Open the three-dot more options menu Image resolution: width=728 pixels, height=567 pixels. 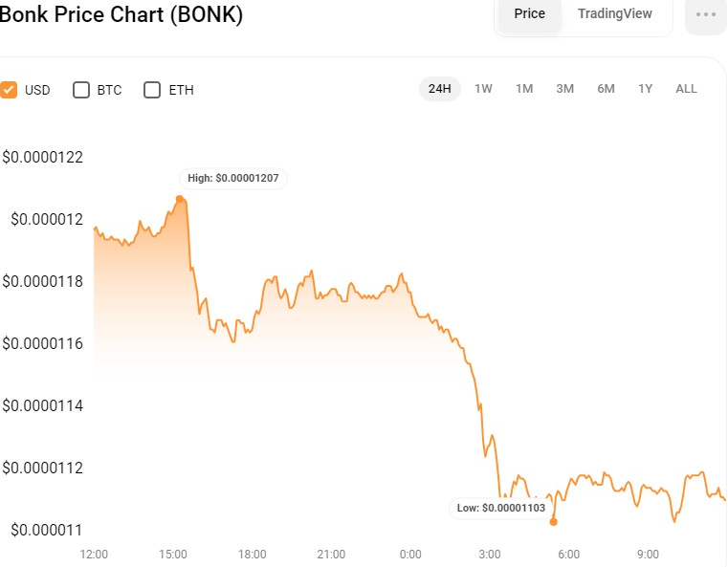pos(706,14)
